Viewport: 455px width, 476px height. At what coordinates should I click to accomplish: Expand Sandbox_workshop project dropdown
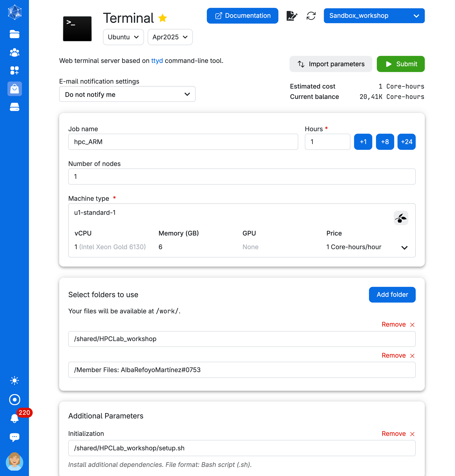[374, 16]
